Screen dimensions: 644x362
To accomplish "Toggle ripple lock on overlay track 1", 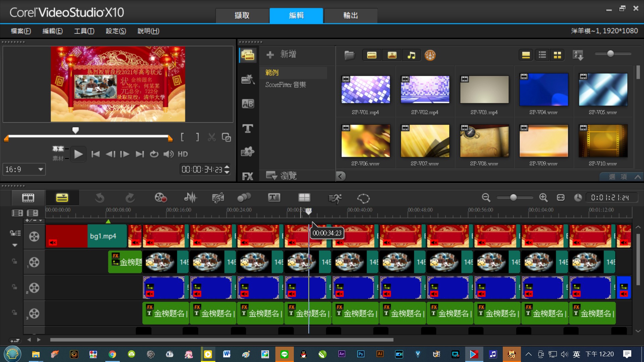I will (14, 261).
